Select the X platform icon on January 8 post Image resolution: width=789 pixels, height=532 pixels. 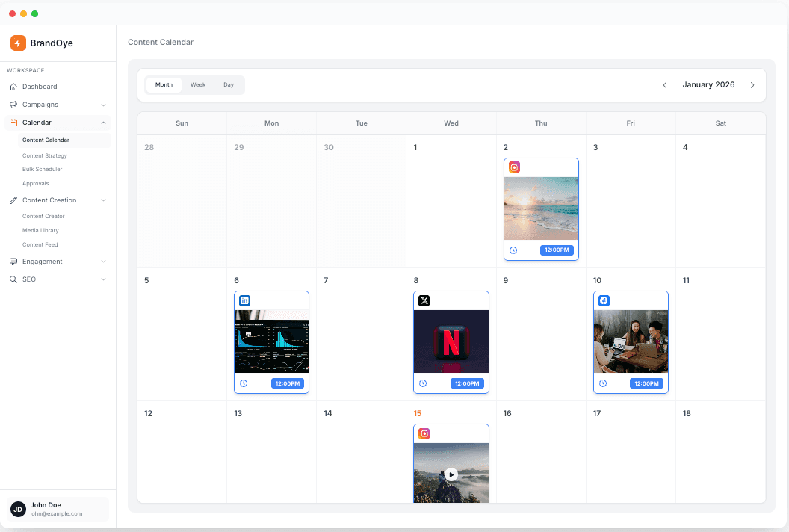(x=424, y=300)
